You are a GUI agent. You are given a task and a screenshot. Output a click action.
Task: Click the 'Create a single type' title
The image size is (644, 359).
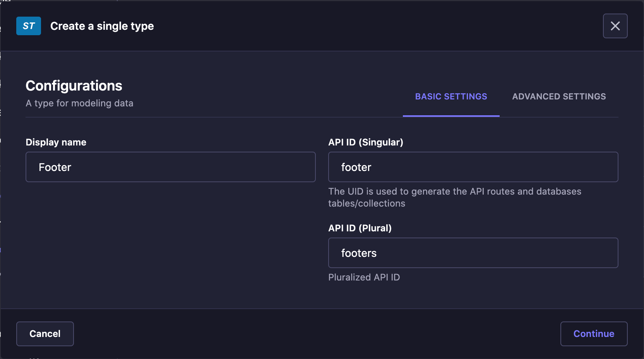[102, 26]
